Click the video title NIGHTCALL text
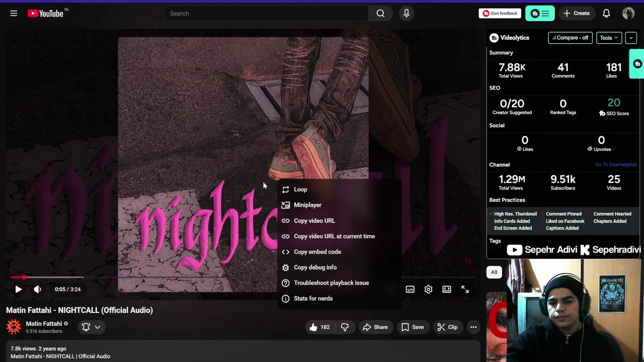The height and width of the screenshot is (362, 644). tap(79, 310)
